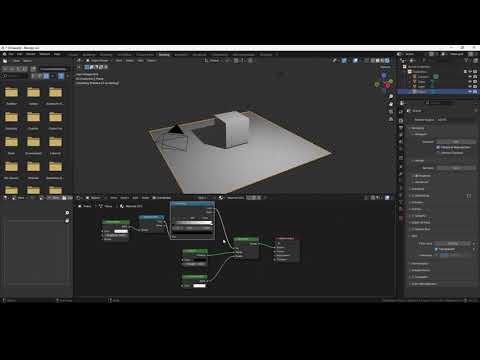Switch to the Animation workspace tab

(181, 54)
